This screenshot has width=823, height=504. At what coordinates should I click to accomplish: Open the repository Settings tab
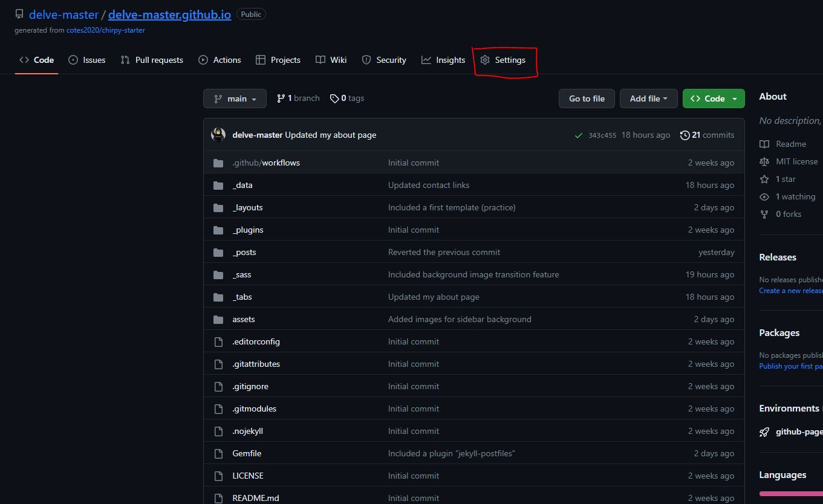coord(503,60)
